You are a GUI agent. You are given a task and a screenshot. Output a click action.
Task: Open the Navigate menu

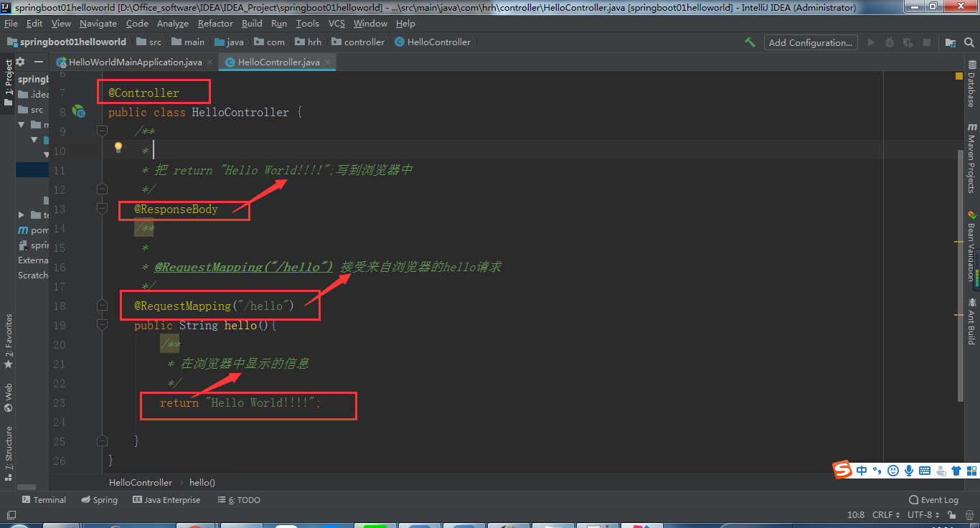pyautogui.click(x=98, y=24)
